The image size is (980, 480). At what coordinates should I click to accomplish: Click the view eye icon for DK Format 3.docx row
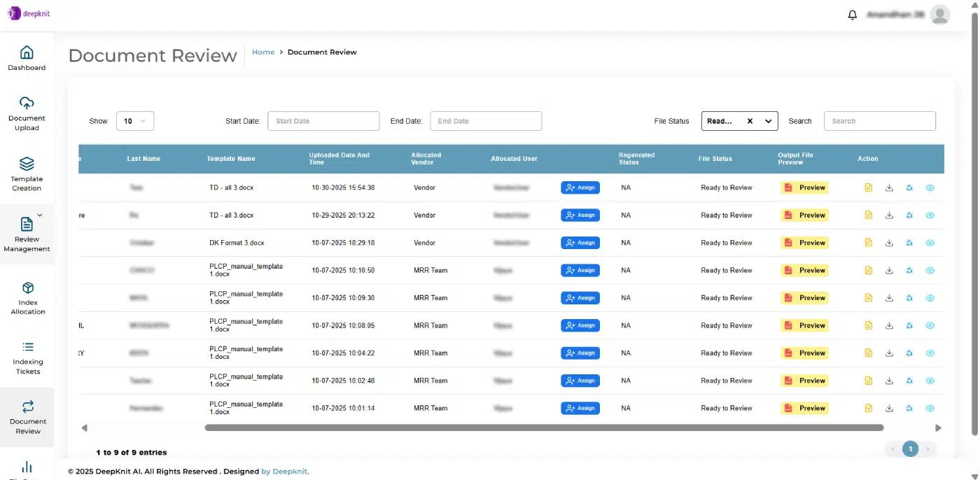[x=930, y=242]
